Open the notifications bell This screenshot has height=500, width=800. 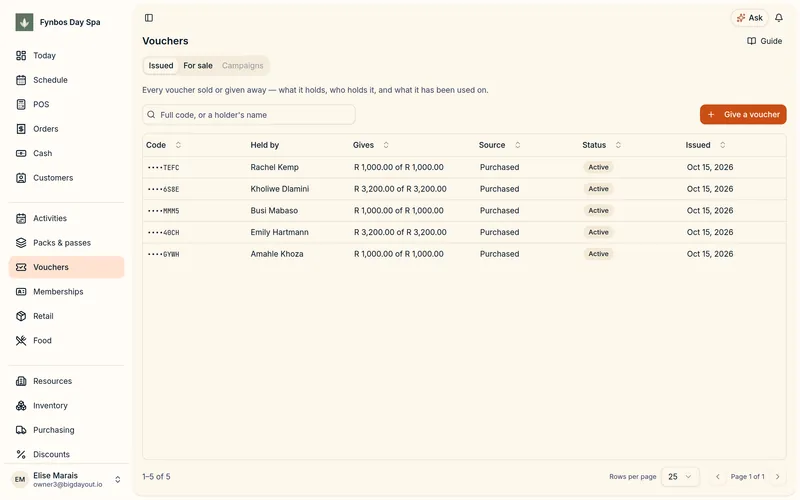click(x=779, y=18)
